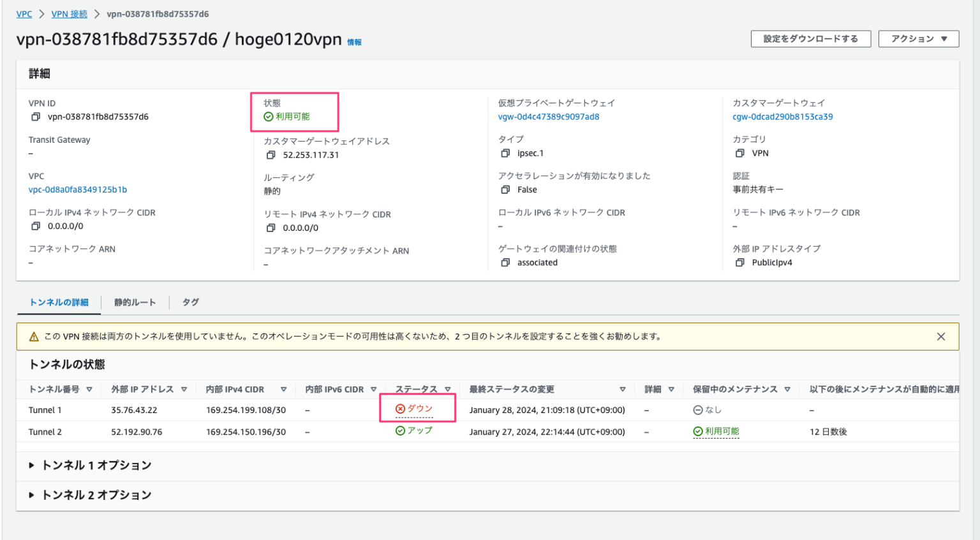Click the 設定をダウンロードする button

810,38
